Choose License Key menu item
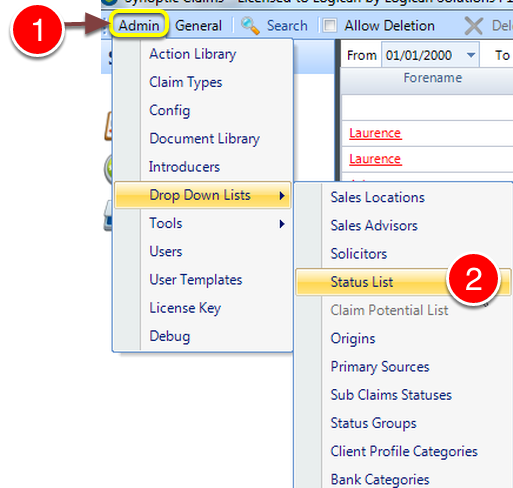 (x=203, y=308)
